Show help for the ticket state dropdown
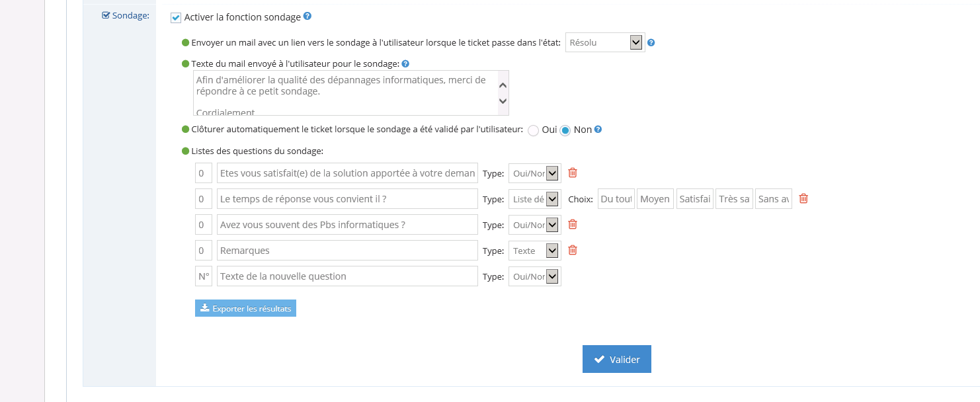The image size is (980, 402). [x=651, y=43]
